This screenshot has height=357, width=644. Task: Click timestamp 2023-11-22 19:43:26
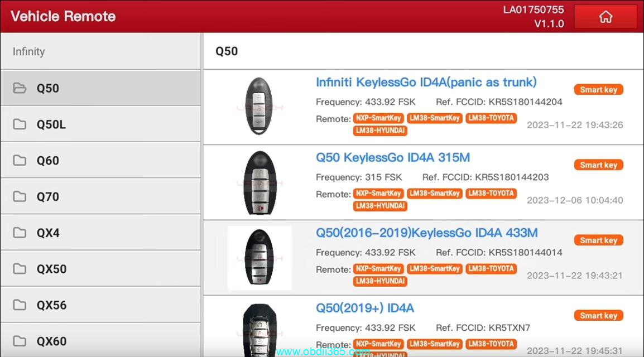point(575,125)
